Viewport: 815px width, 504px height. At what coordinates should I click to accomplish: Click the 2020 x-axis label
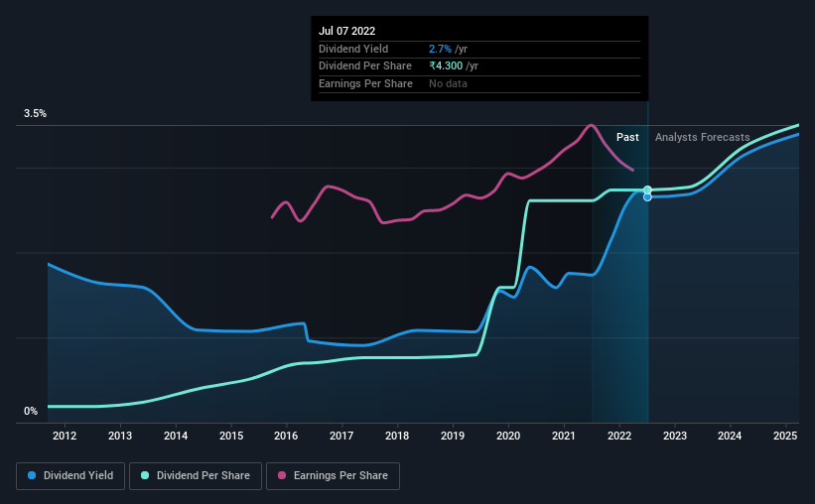508,436
